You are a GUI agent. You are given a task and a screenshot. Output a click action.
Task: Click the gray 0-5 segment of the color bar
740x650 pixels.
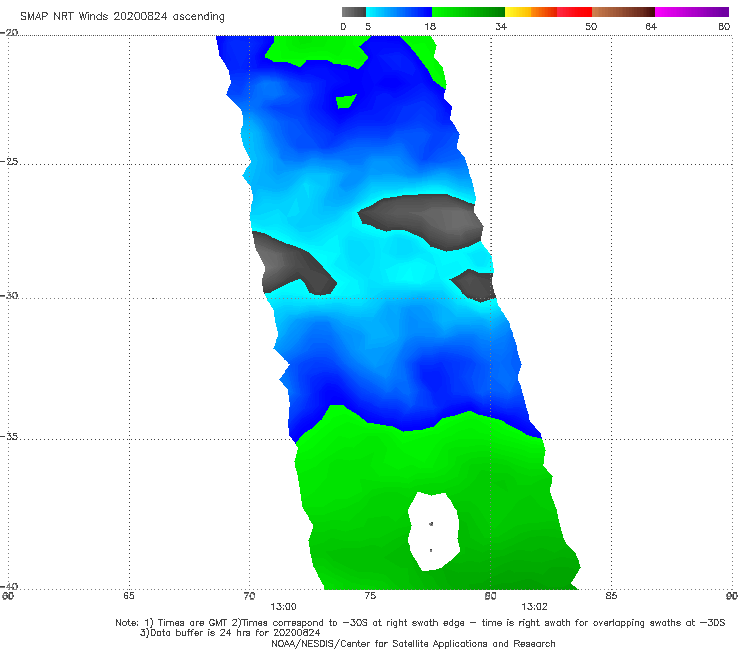click(354, 12)
